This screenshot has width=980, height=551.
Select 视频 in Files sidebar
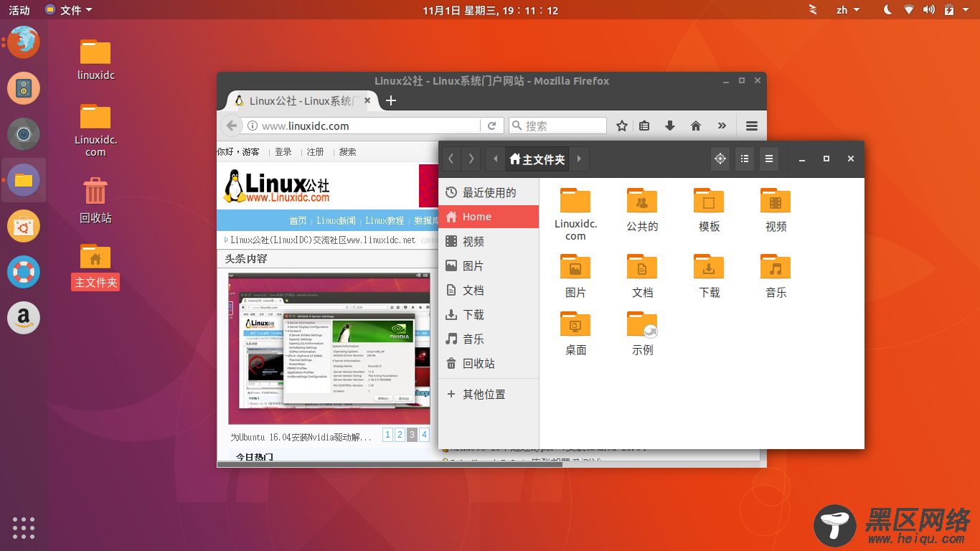pyautogui.click(x=489, y=241)
